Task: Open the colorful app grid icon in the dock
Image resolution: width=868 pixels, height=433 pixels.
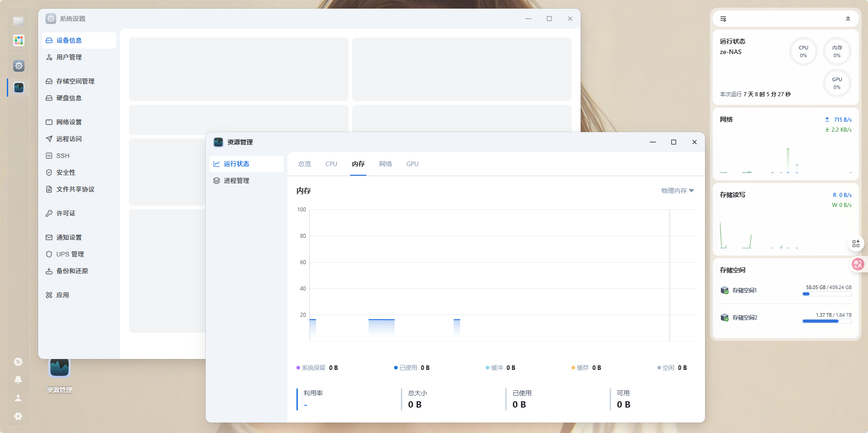Action: (x=19, y=40)
